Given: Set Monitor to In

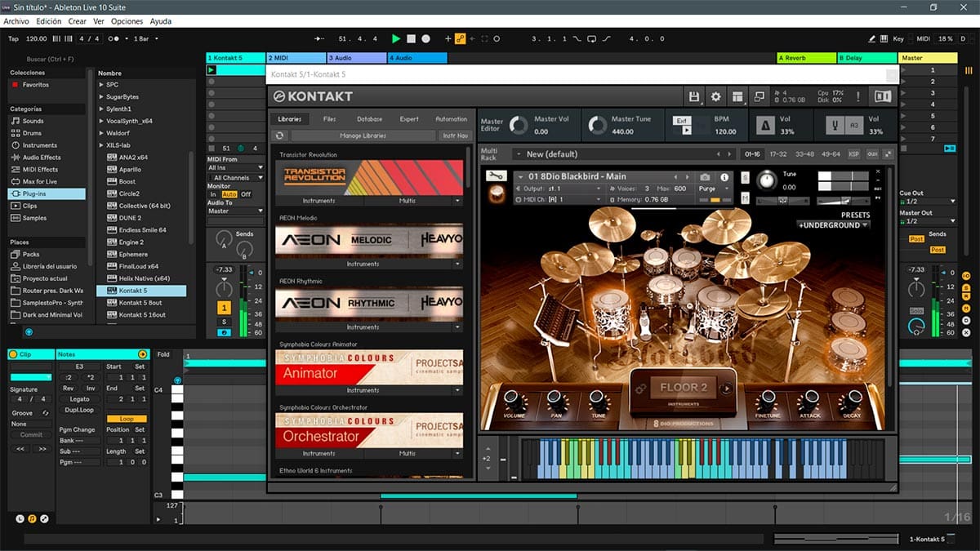Looking at the screenshot, I should click(213, 194).
